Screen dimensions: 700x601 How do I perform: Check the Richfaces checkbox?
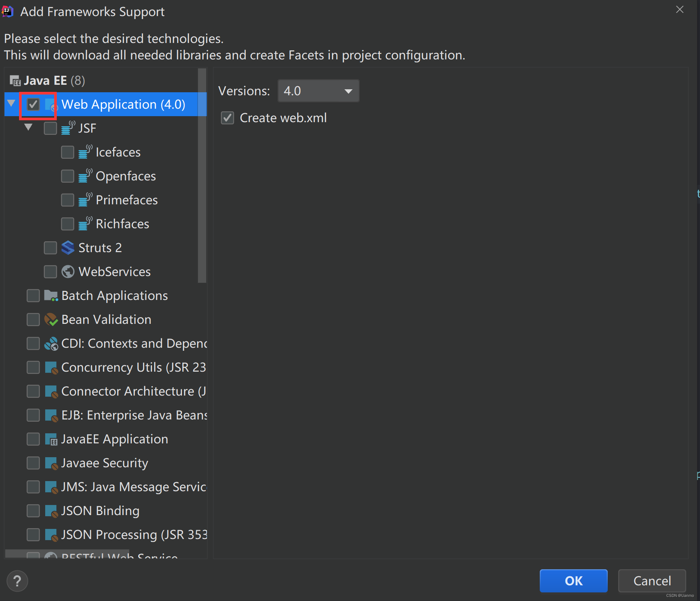(x=68, y=224)
